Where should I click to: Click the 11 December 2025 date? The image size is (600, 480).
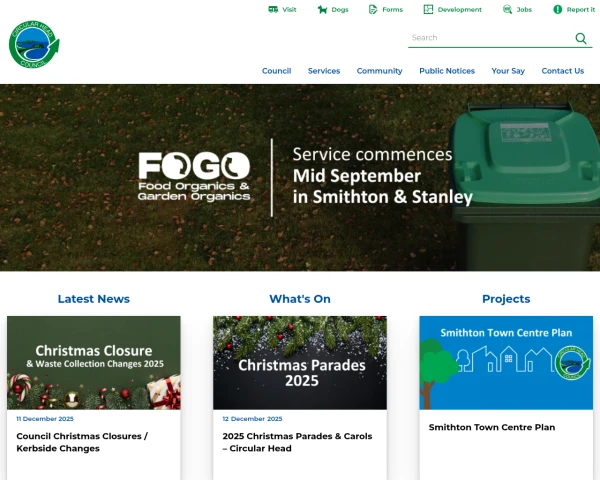pos(45,419)
